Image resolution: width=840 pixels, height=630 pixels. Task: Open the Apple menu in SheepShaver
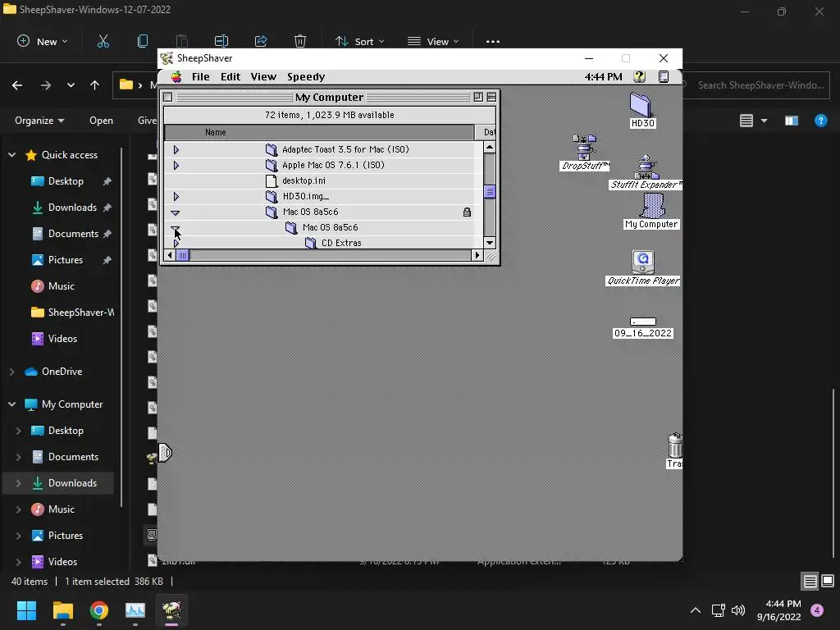pyautogui.click(x=176, y=76)
